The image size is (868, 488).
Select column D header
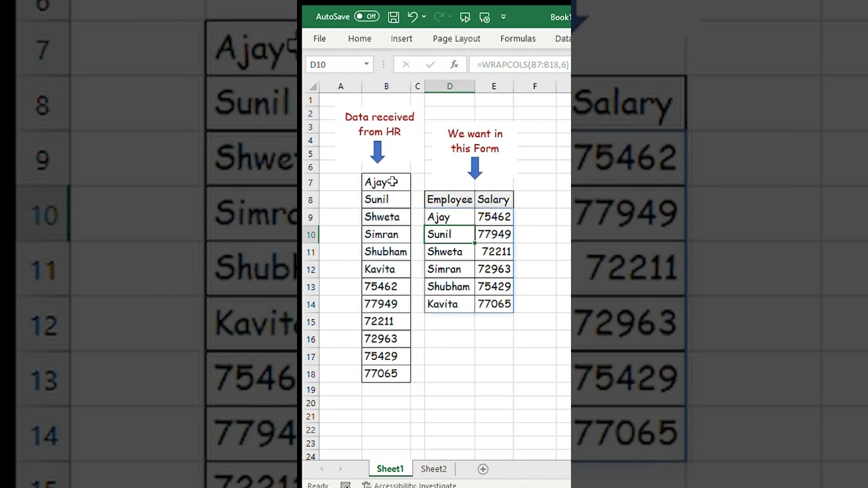pos(450,86)
